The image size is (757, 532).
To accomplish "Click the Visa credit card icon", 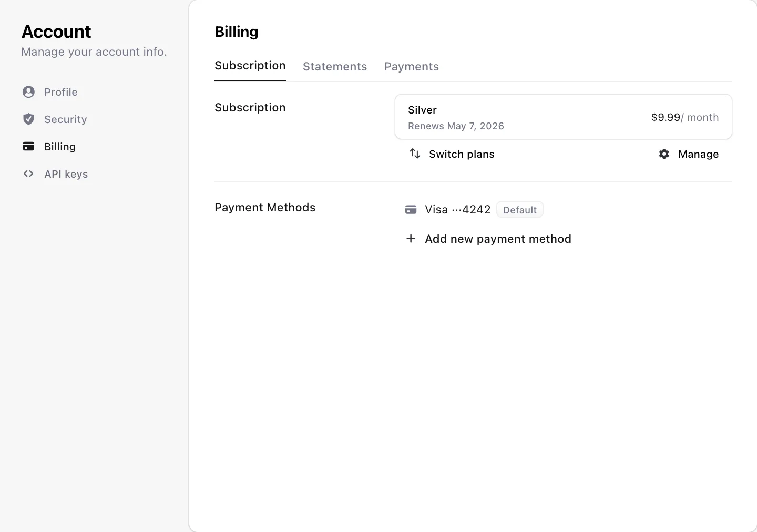I will pyautogui.click(x=411, y=210).
